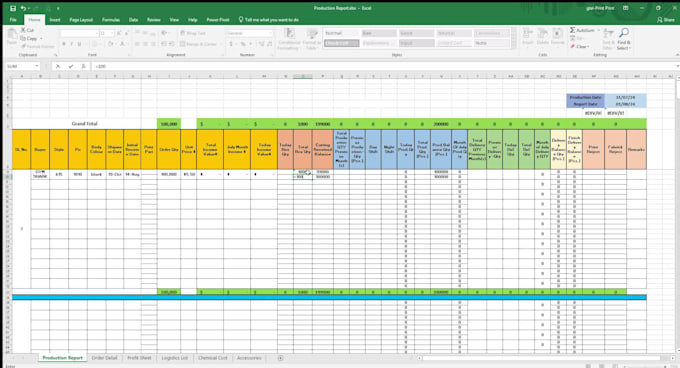
Task: Open the Data ribbon tab
Action: pos(133,20)
